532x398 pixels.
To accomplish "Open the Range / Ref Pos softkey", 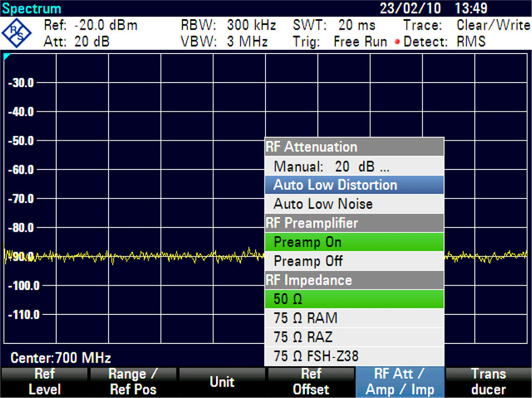I will click(x=133, y=382).
